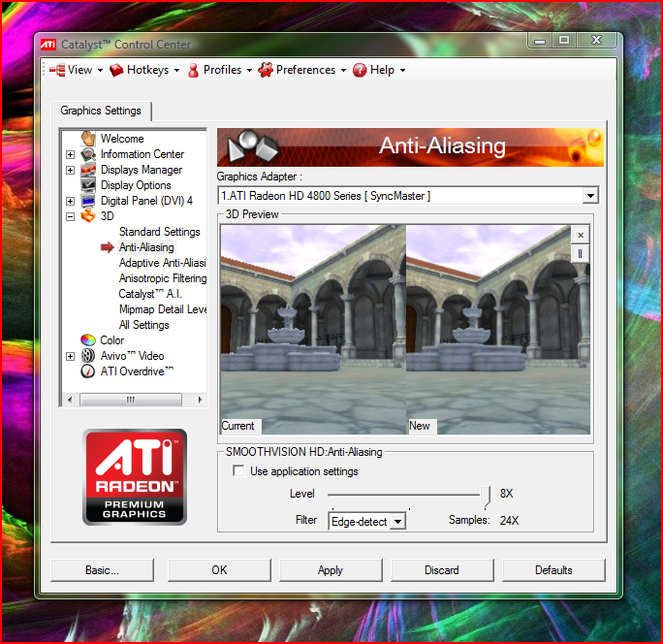663x644 pixels.
Task: Click the 3D orange shapes icon
Action: 88,215
